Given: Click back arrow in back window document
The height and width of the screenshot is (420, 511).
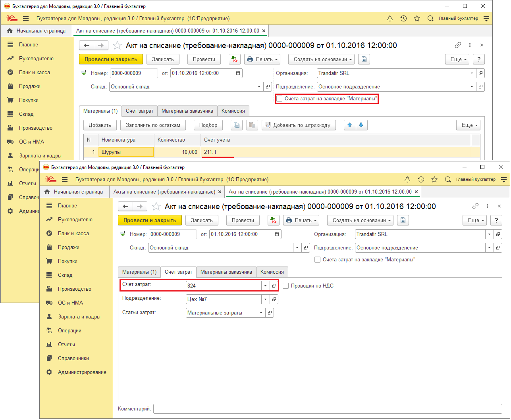Looking at the screenshot, I should pyautogui.click(x=87, y=45).
